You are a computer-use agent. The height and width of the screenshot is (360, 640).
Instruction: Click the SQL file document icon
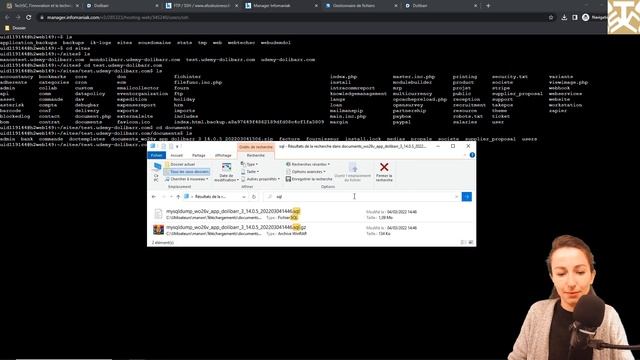point(158,214)
